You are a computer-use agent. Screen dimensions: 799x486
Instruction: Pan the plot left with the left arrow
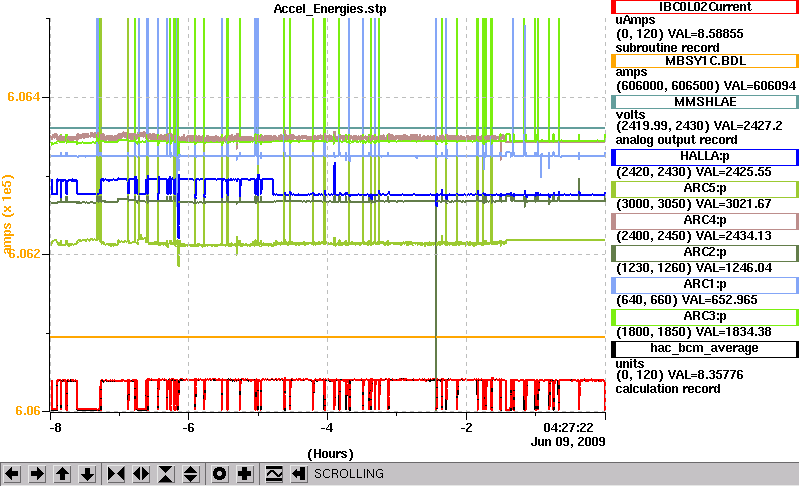[x=12, y=474]
